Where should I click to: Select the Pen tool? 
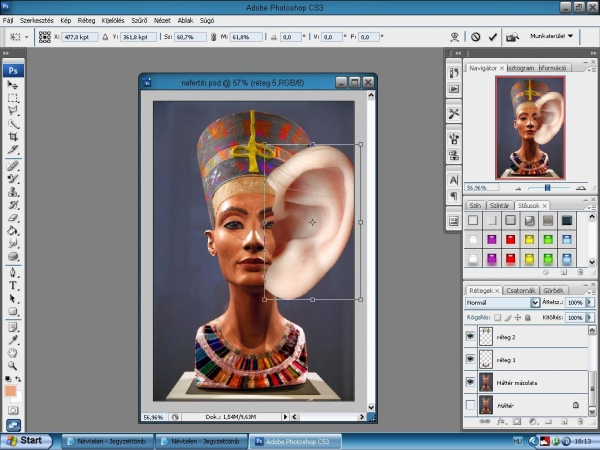pyautogui.click(x=13, y=272)
